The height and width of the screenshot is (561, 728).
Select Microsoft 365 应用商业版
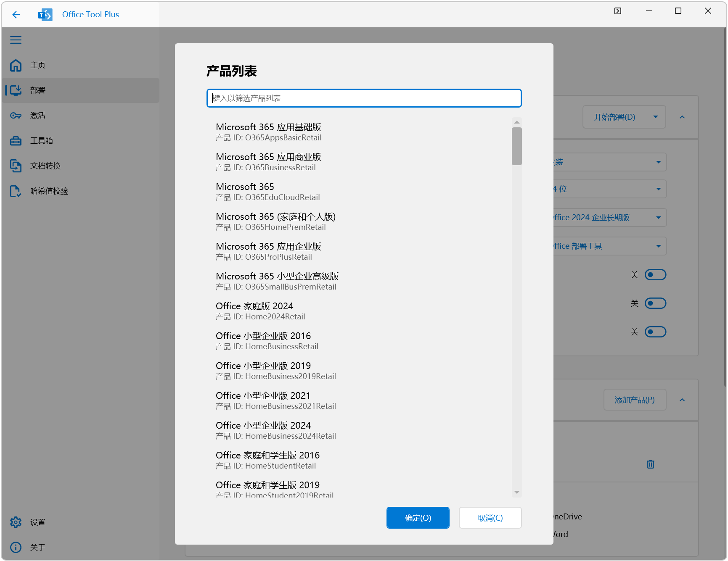[360, 162]
